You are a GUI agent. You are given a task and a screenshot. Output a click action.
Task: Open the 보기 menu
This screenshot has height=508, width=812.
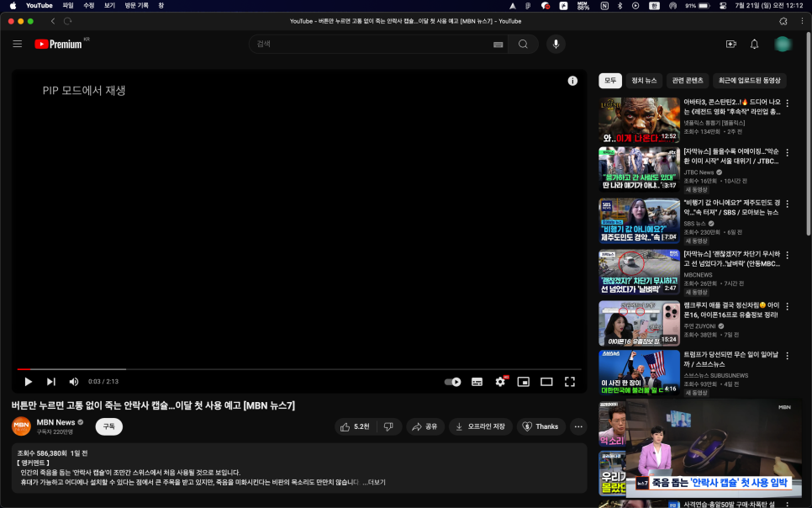(109, 6)
